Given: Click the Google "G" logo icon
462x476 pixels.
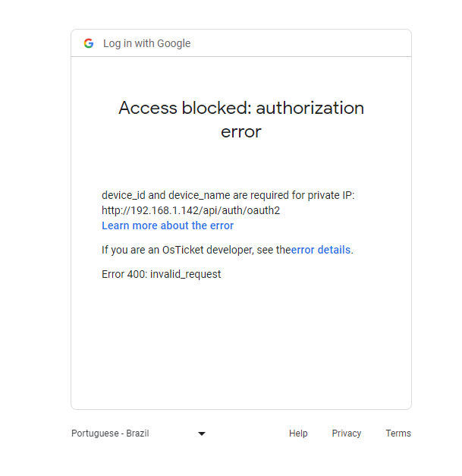Looking at the screenshot, I should [x=89, y=43].
